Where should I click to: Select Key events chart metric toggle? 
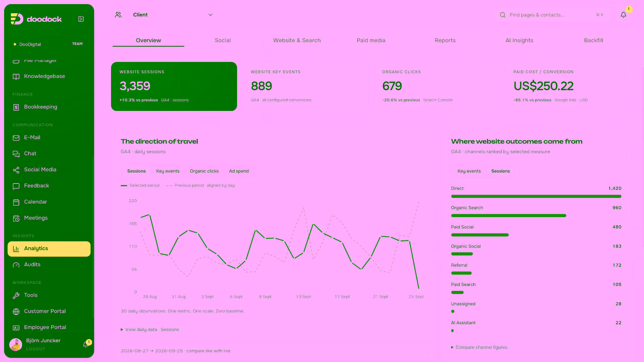(x=168, y=171)
